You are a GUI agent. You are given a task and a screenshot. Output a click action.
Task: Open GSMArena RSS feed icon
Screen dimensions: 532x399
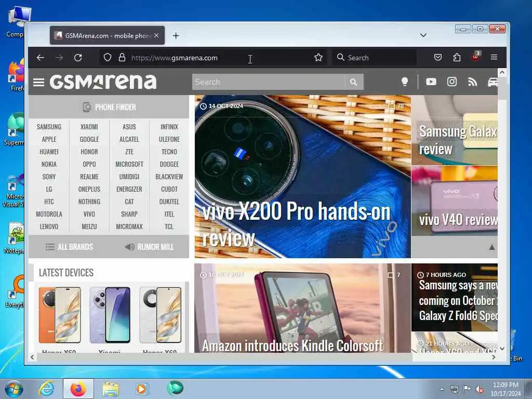coord(473,82)
